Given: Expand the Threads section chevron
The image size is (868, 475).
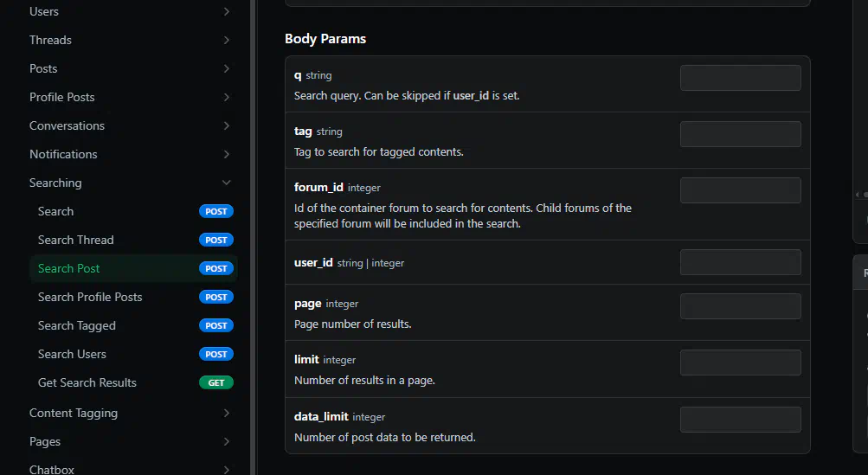Looking at the screenshot, I should click(x=226, y=40).
